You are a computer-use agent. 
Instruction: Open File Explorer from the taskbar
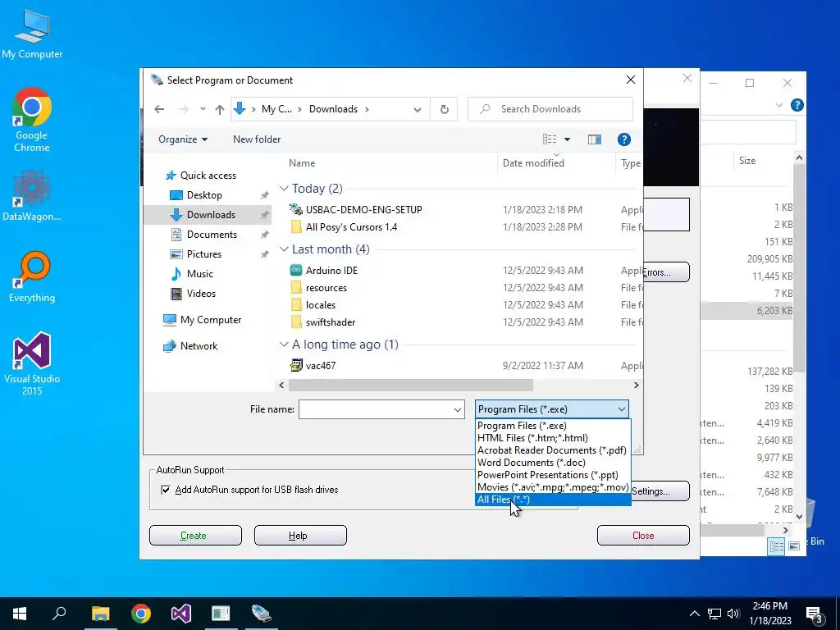100,614
